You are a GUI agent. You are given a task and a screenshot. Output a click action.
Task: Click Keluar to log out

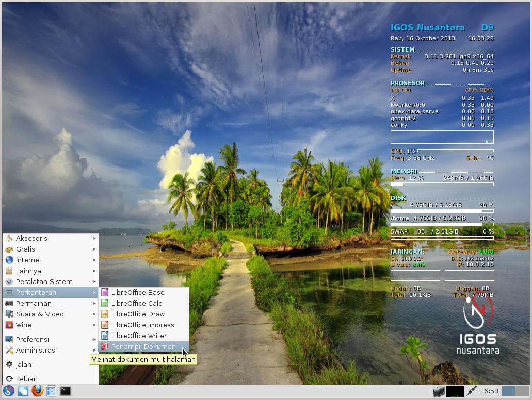tap(26, 379)
